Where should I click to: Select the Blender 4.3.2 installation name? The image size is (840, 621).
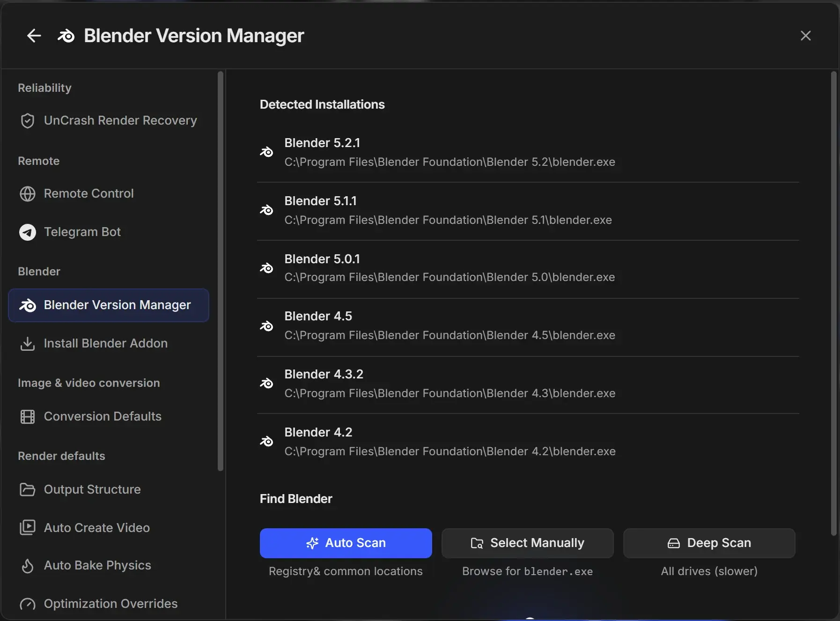tap(324, 374)
